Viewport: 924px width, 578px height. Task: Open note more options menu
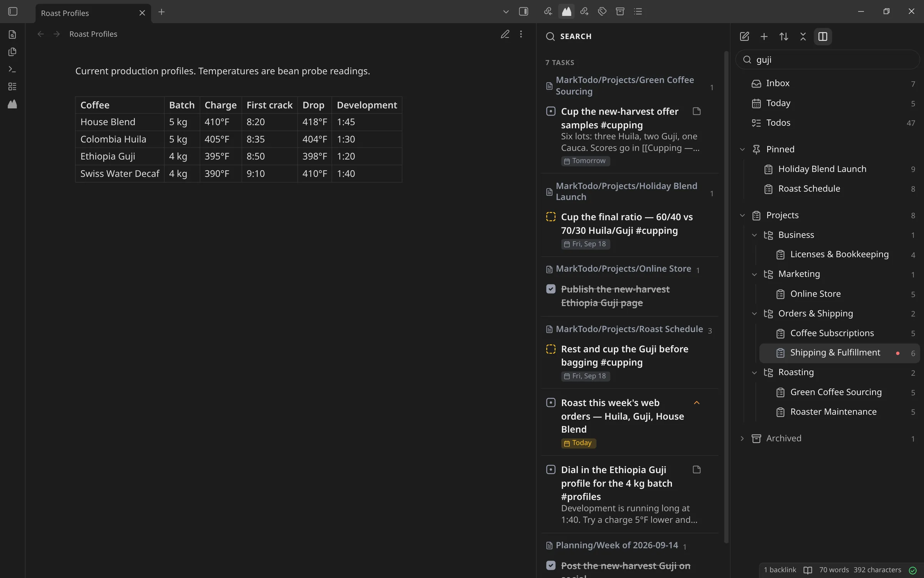coord(521,34)
